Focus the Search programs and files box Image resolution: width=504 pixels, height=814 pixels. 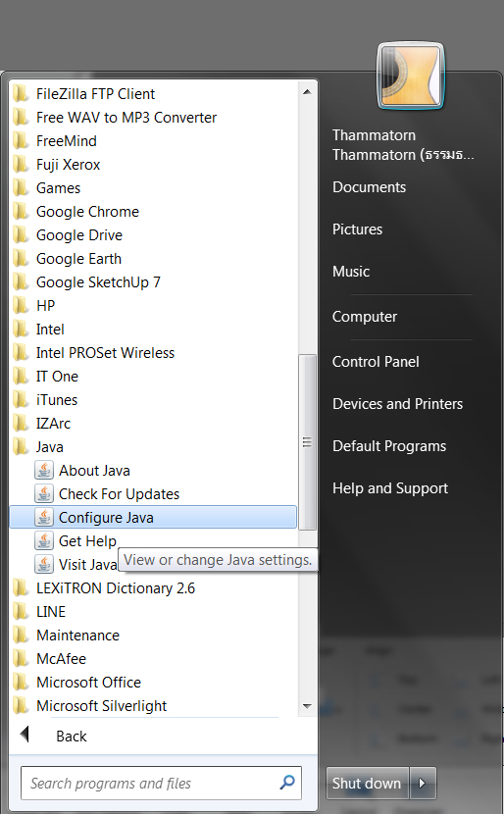[161, 784]
